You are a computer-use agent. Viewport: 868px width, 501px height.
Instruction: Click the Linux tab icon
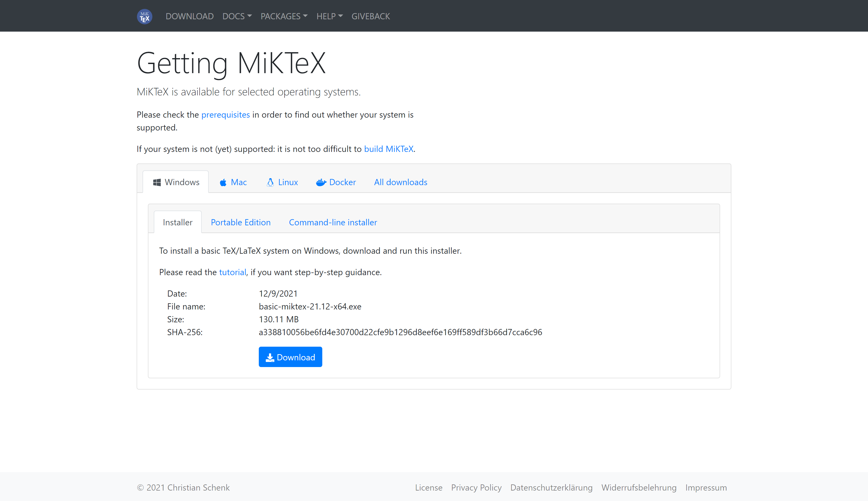(270, 182)
